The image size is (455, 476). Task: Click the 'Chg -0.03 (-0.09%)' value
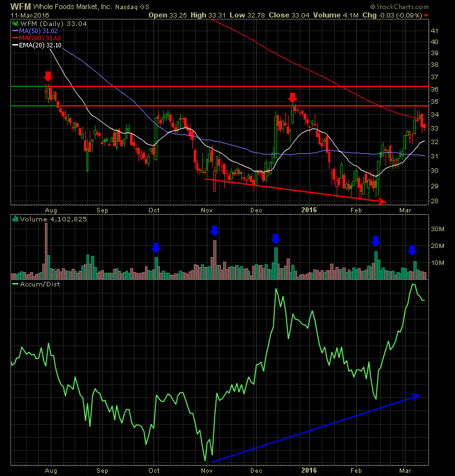pyautogui.click(x=392, y=15)
